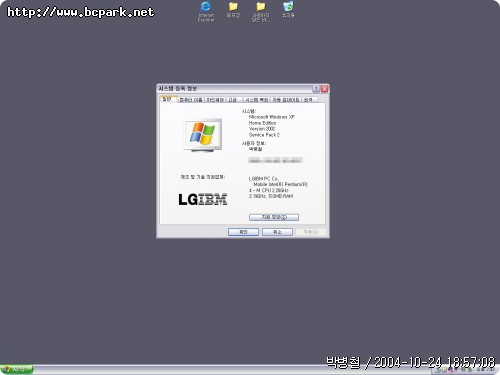Open the Windows Start button
Viewport: 500px width, 375px height.
tap(17, 369)
